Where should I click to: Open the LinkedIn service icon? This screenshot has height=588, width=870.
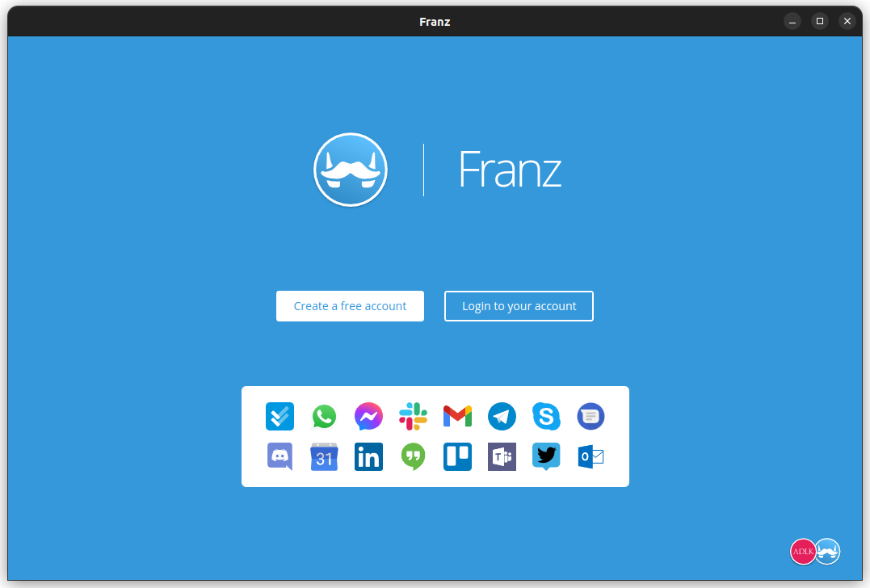coord(368,456)
